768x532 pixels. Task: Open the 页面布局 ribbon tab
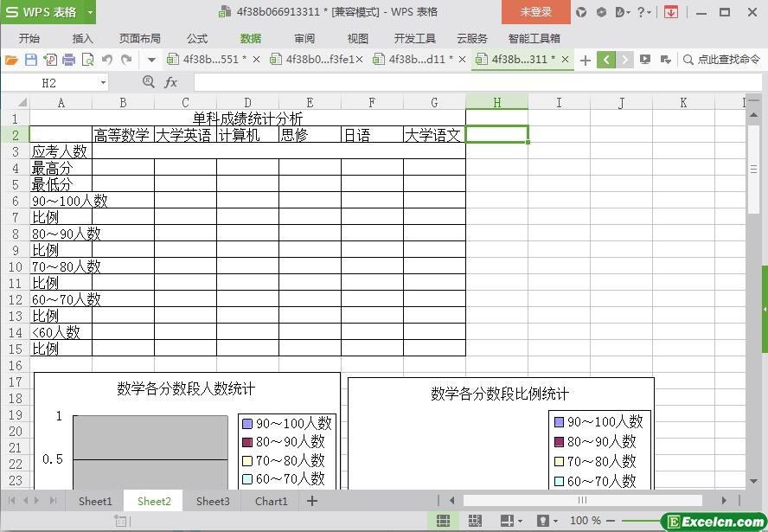[139, 38]
